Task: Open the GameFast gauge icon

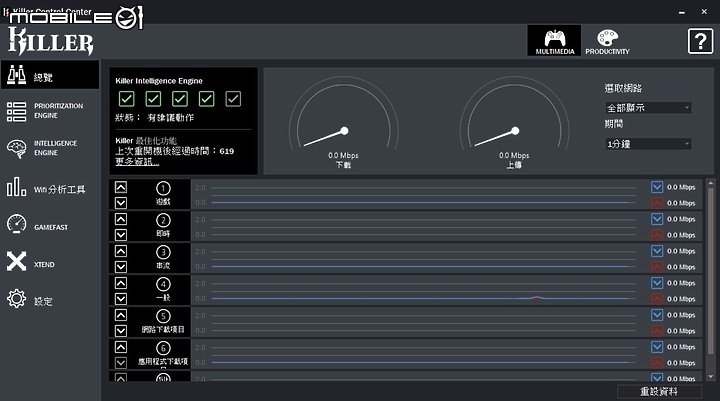Action: [17, 224]
